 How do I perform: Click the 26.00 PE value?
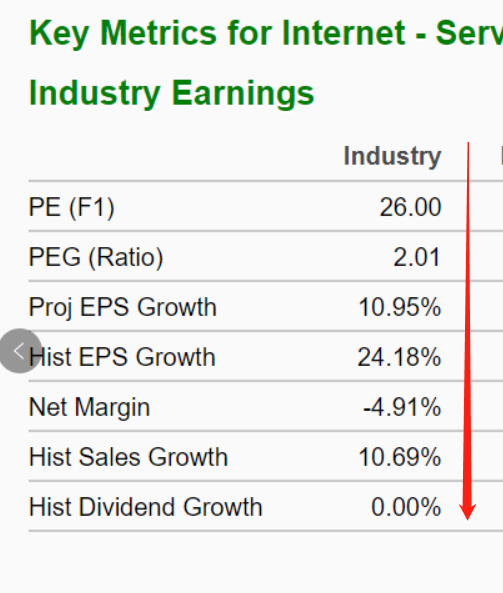click(410, 207)
